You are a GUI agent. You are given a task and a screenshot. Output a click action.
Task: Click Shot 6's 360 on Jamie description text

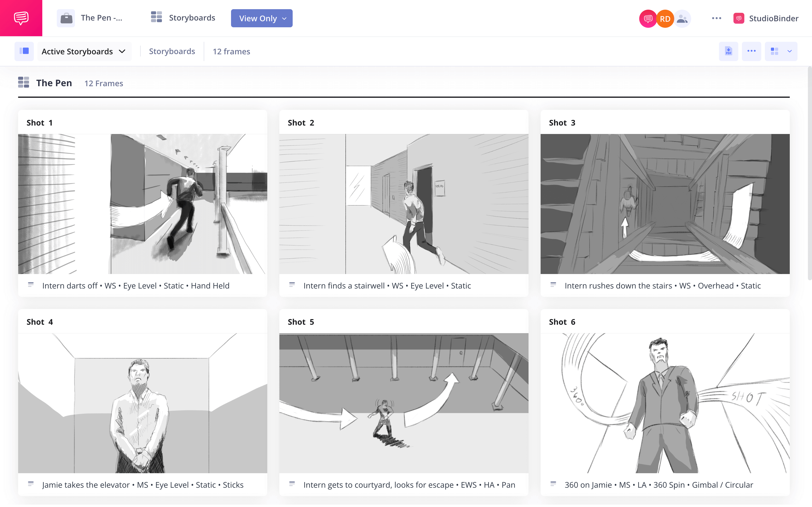pos(658,485)
